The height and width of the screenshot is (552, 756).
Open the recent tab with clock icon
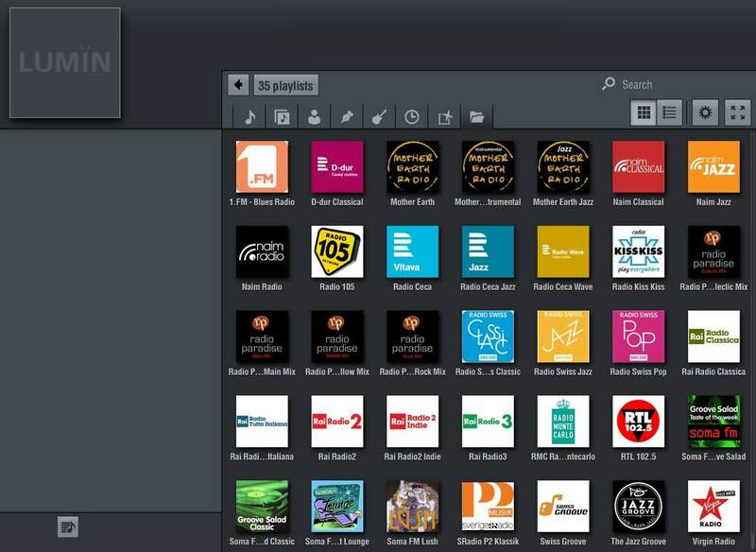coord(411,116)
